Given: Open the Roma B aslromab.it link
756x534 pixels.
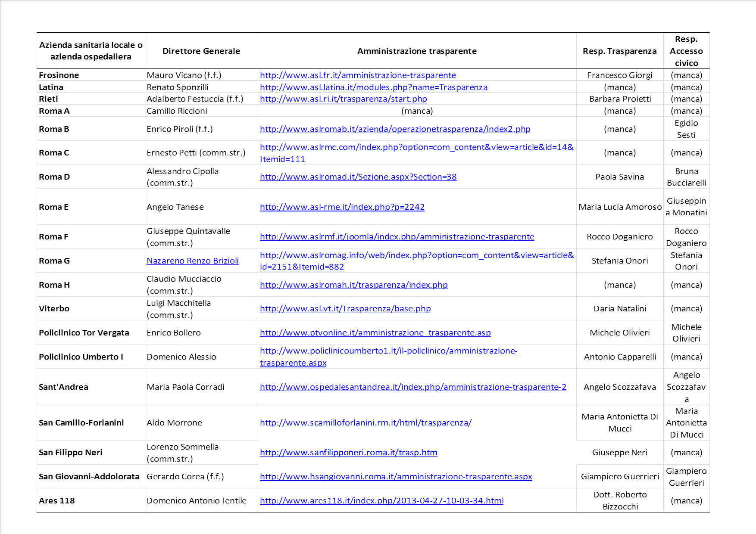Looking at the screenshot, I should tap(395, 129).
